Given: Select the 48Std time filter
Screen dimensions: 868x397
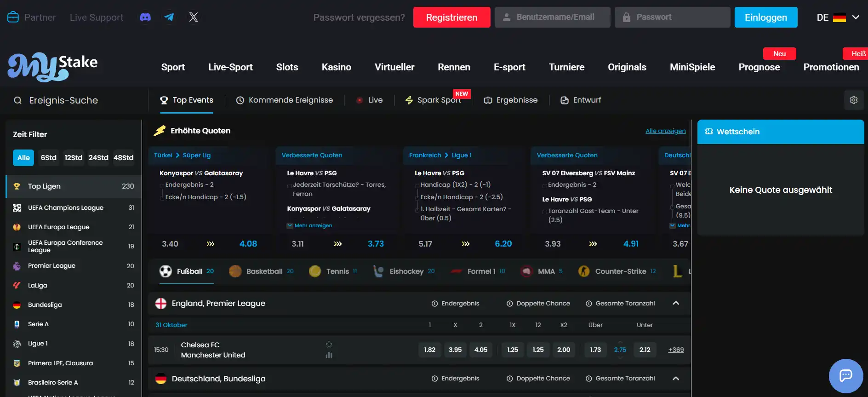Looking at the screenshot, I should pos(124,158).
